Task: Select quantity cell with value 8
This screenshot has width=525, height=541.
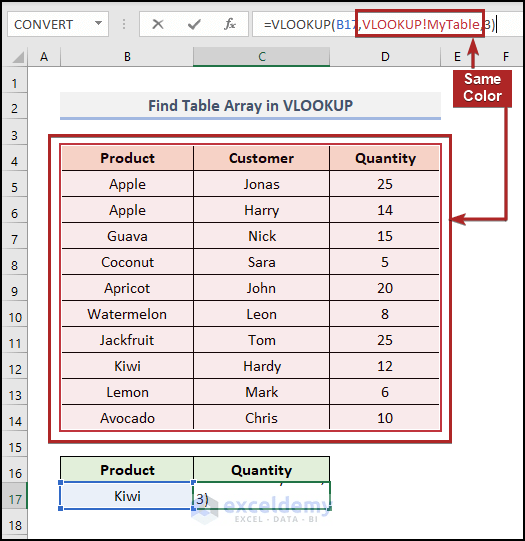Action: pyautogui.click(x=385, y=314)
